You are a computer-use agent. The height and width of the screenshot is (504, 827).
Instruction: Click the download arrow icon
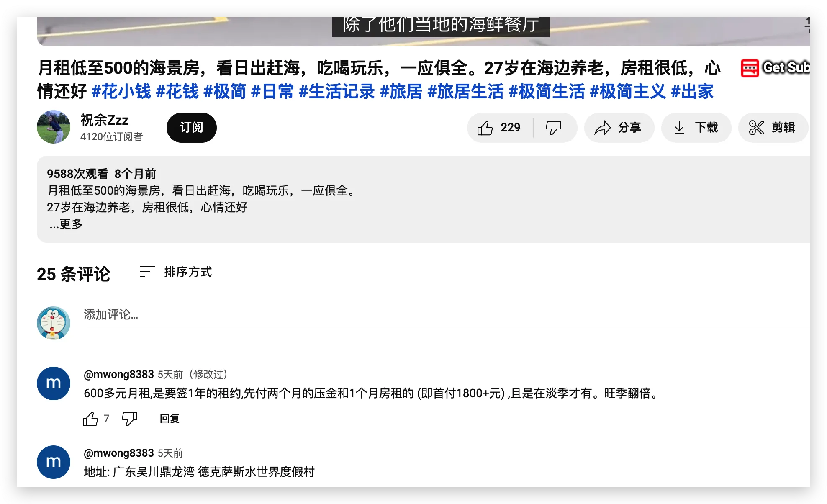tap(679, 128)
